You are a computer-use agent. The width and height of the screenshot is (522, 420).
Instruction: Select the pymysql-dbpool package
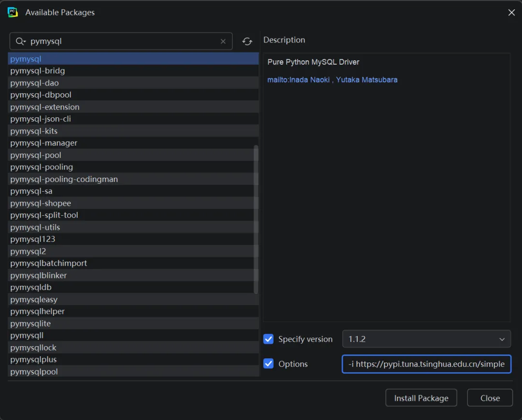point(41,95)
